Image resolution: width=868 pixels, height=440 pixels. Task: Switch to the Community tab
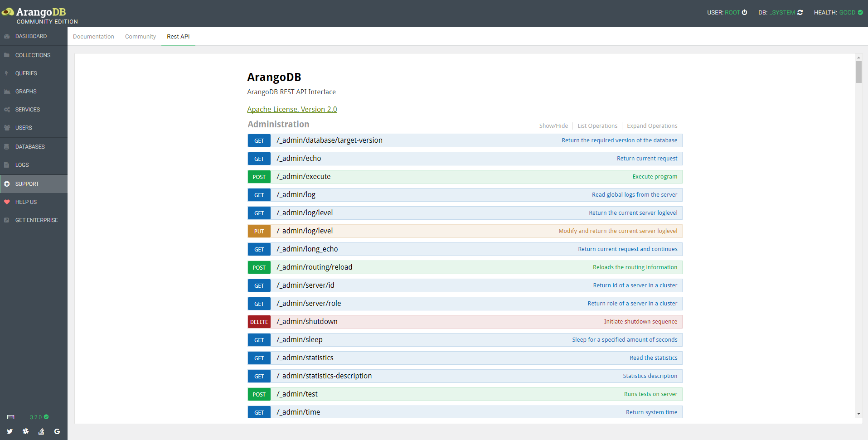(140, 37)
